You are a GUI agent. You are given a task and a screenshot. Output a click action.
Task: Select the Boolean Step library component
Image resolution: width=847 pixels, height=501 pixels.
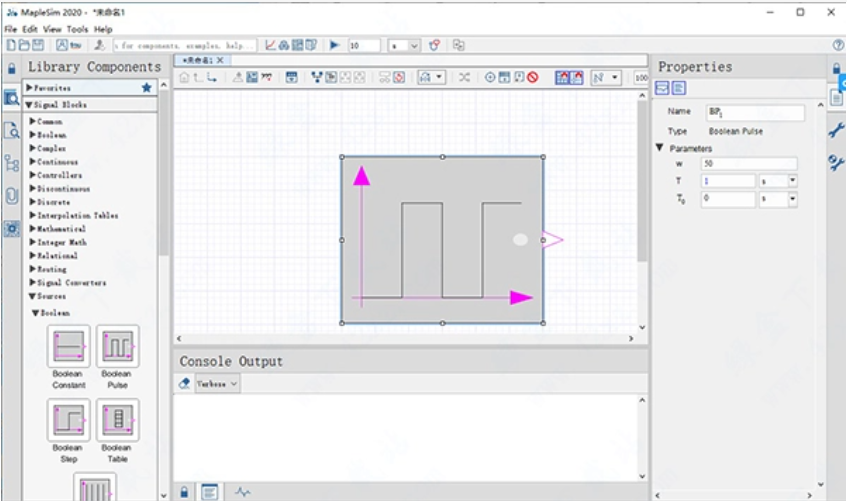(x=69, y=420)
